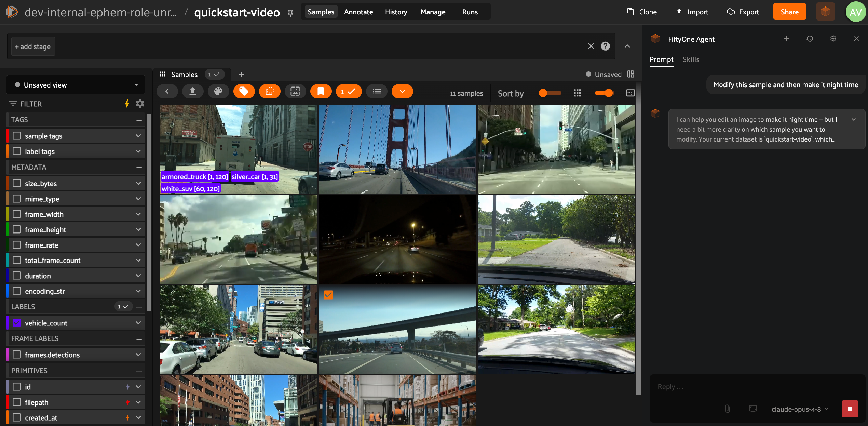This screenshot has width=868, height=426.
Task: Open the Runs tab
Action: pos(470,12)
